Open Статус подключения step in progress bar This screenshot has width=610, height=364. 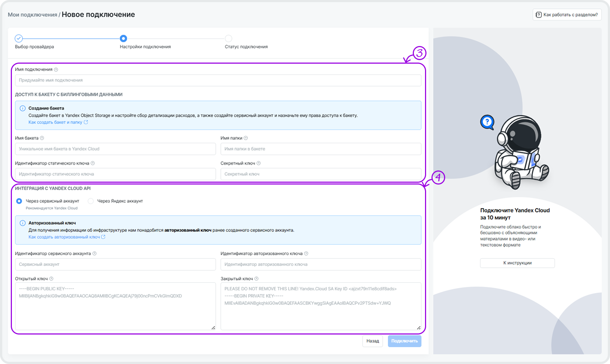[x=229, y=38]
